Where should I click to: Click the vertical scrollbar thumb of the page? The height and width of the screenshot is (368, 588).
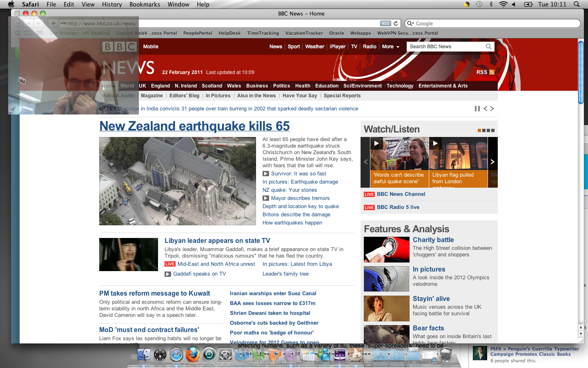(x=581, y=72)
